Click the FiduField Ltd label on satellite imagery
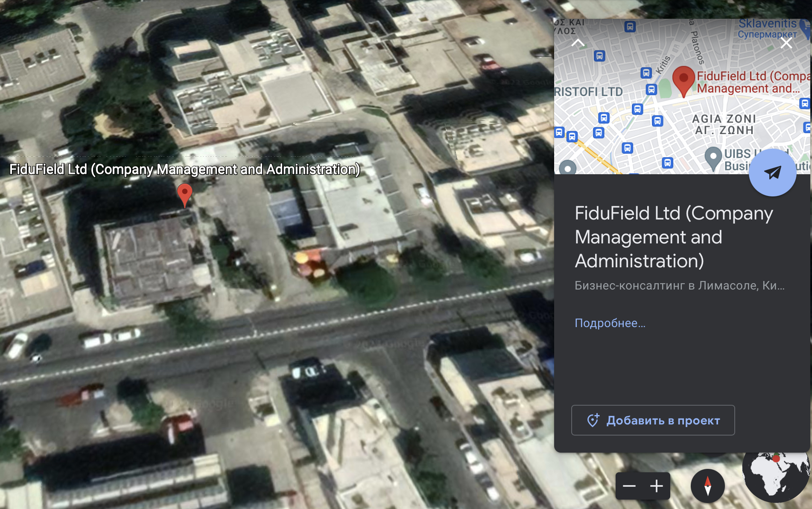This screenshot has height=509, width=812. (185, 170)
